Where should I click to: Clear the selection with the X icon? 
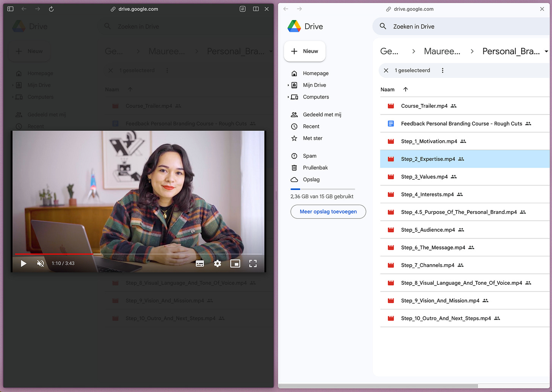click(386, 71)
